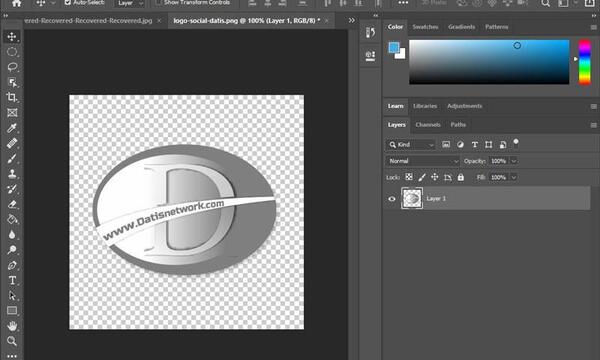This screenshot has width=600, height=360.
Task: Switch to the Recovered.jpg document tab
Action: coord(88,21)
